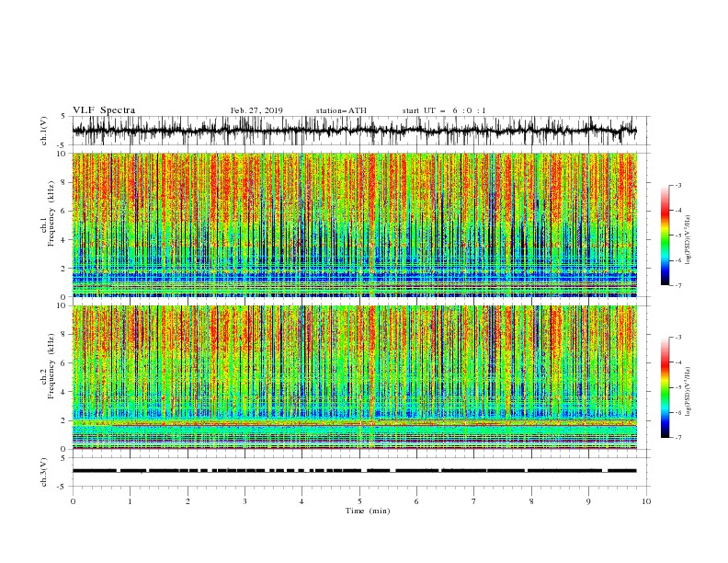Viewport: 728px width, 563px height.
Task: Click the ch.3 black bar trace
Action: 354,471
